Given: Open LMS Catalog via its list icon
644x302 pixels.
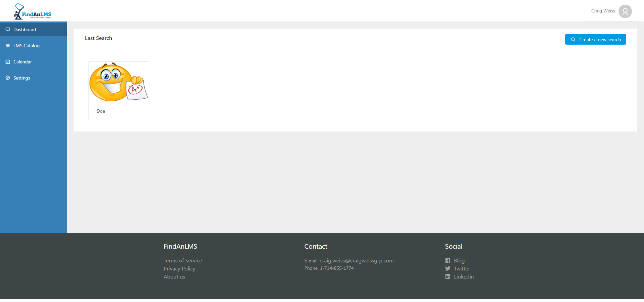Looking at the screenshot, I should [8, 46].
